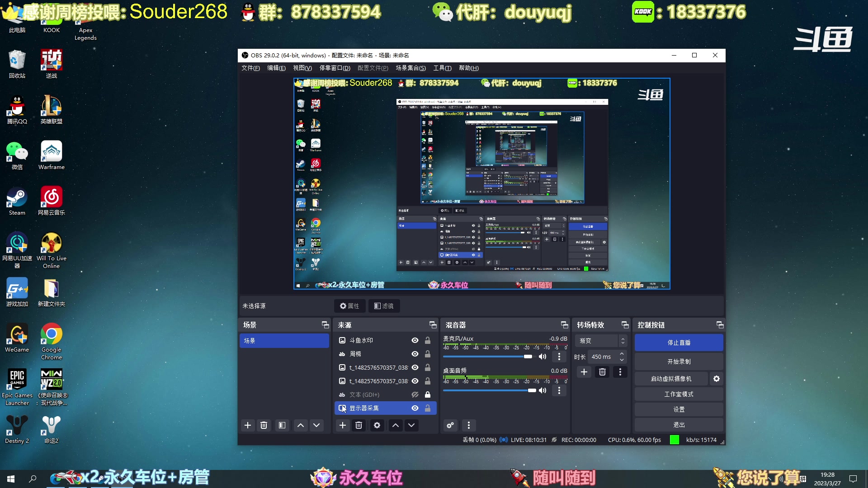Open the 编辑 menu
This screenshot has height=488, width=868.
point(276,68)
